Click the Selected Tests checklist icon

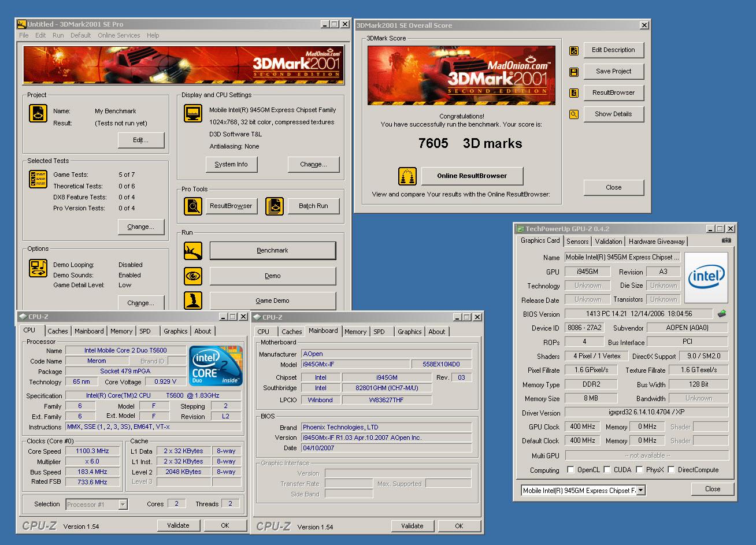point(38,179)
